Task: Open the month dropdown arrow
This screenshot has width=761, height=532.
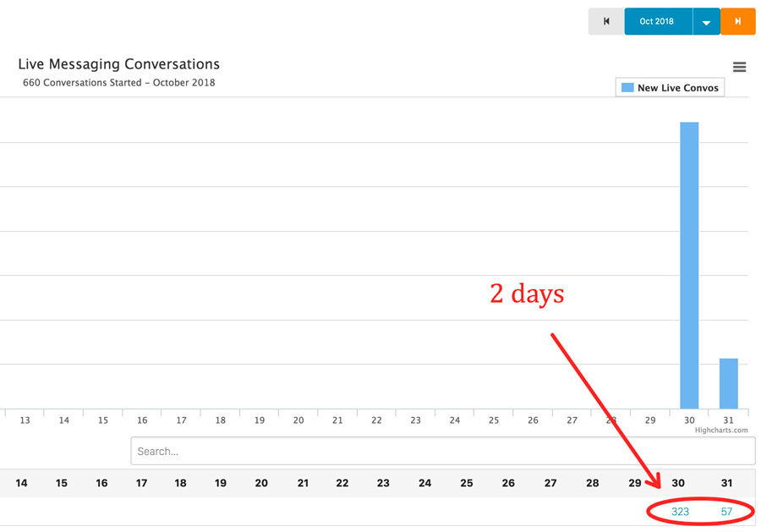Action: point(706,22)
